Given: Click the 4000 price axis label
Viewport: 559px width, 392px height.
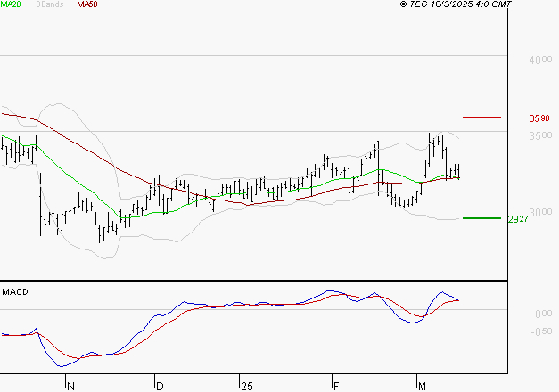Looking at the screenshot, I should (x=540, y=60).
